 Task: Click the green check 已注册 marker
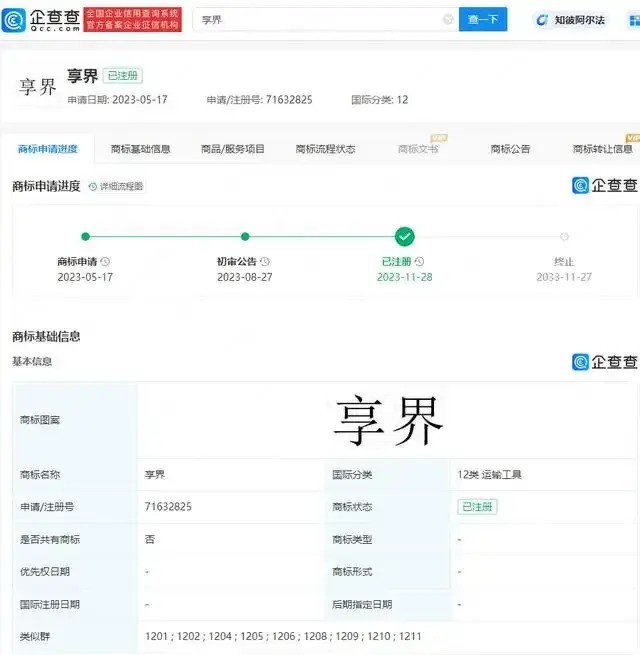[x=404, y=237]
